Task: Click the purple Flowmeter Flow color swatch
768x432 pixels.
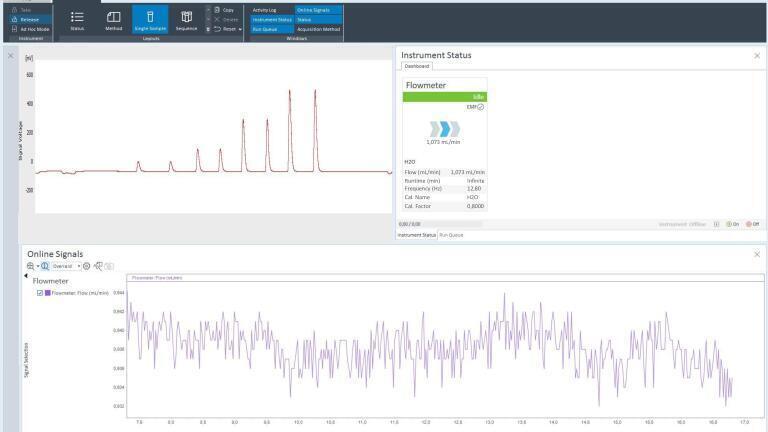Action: [x=48, y=293]
